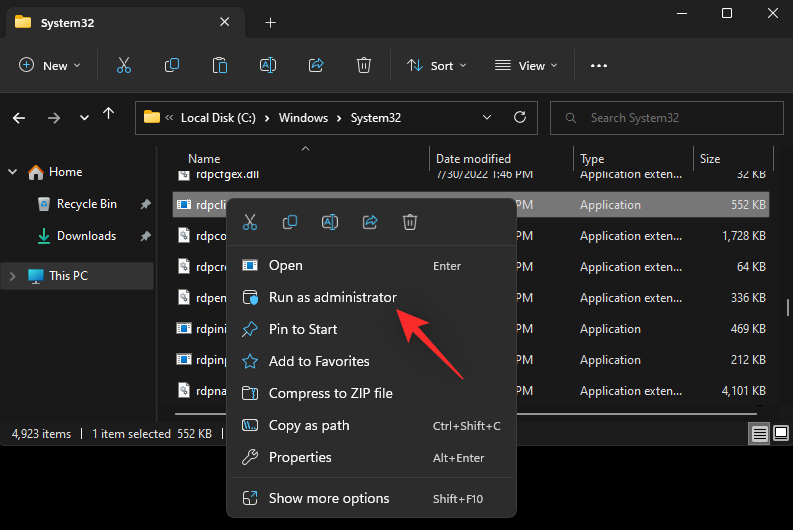The width and height of the screenshot is (793, 530).
Task: Click the Rename icon in the context menu
Action: (x=330, y=222)
